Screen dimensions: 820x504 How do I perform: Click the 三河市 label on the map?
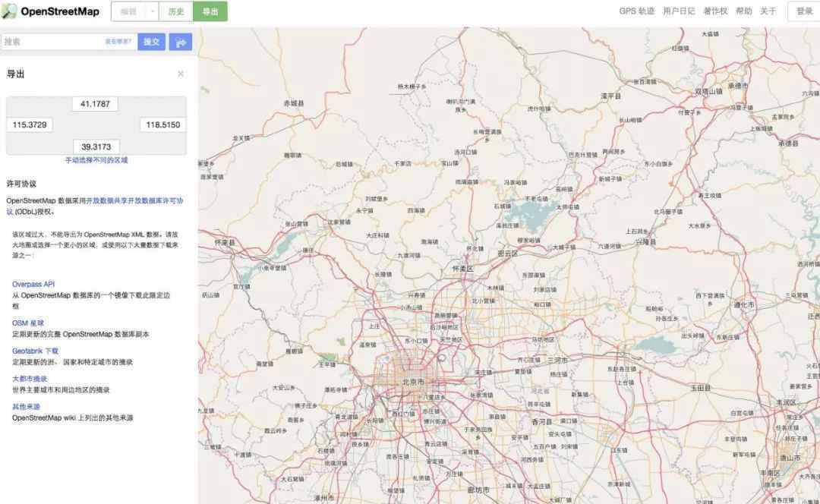tap(557, 361)
